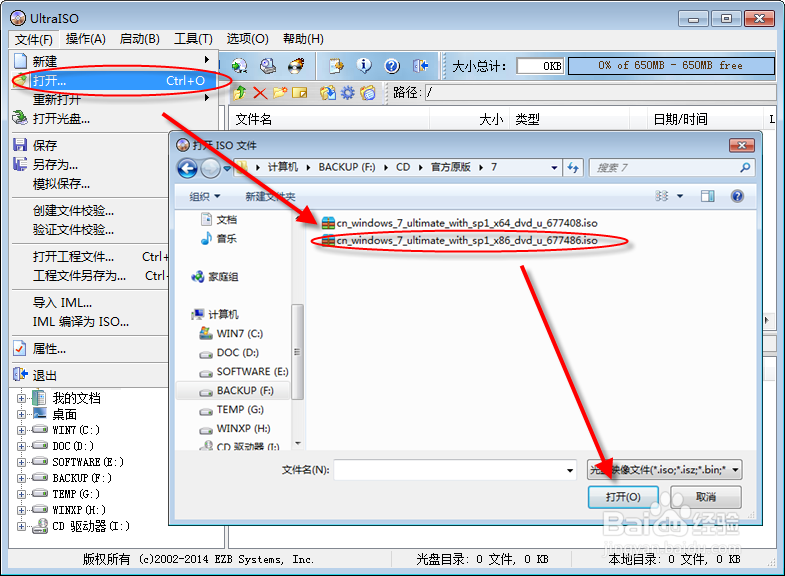Image resolution: width=785 pixels, height=576 pixels.
Task: Expand the DOC (D:) local tree node
Action: click(22, 446)
